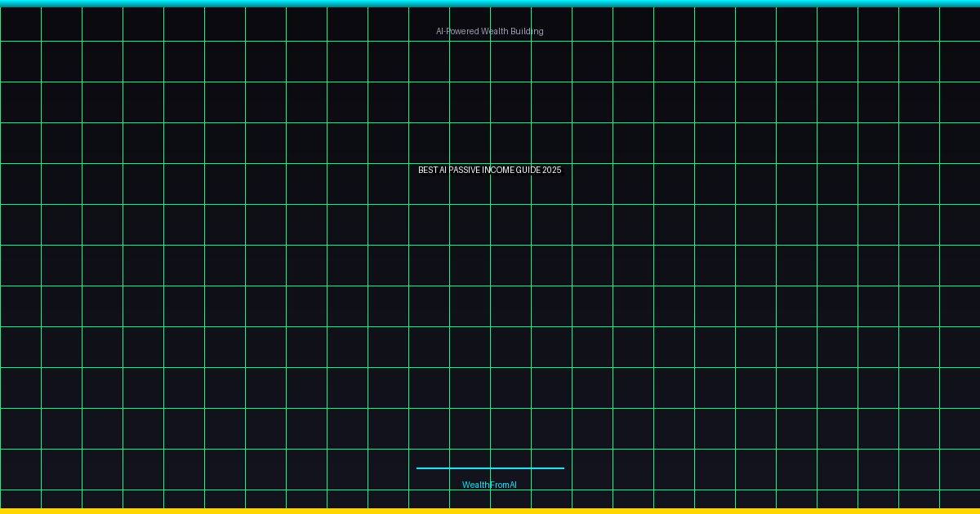This screenshot has width=980, height=514.
Task: Select the word PASSIVE in the headline
Action: 465,171
